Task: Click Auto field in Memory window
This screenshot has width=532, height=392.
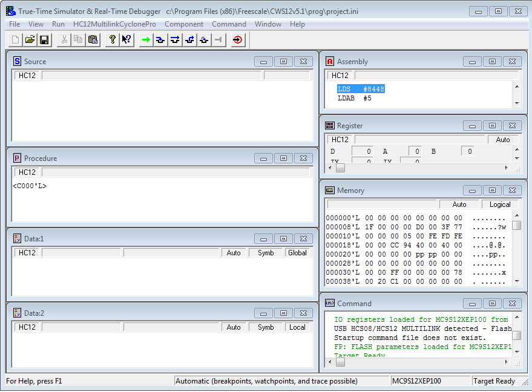Action: pyautogui.click(x=459, y=204)
